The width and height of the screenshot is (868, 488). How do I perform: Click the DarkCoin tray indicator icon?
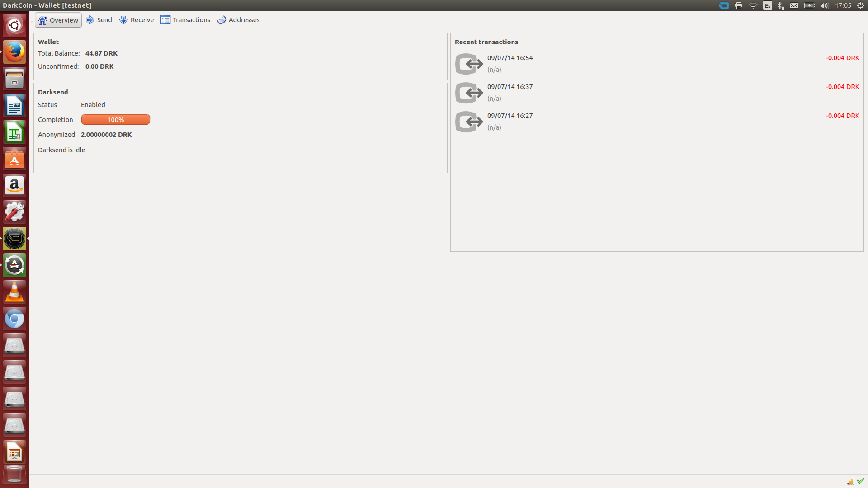tap(724, 5)
